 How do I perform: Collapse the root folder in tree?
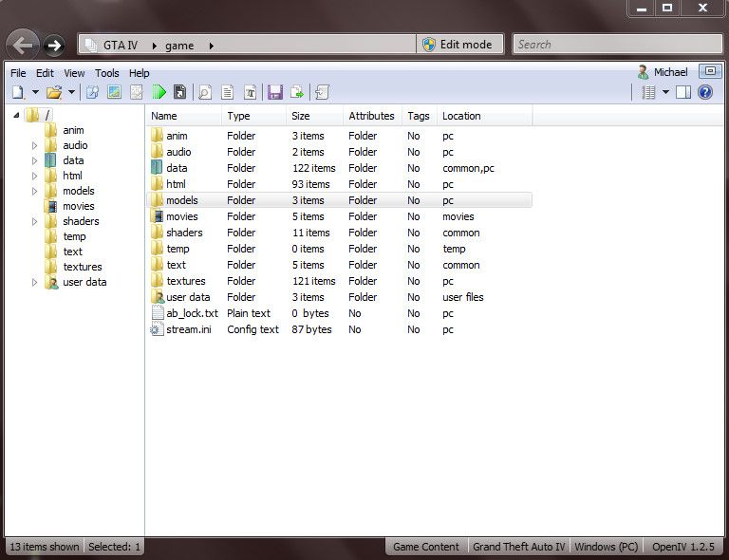tap(16, 115)
